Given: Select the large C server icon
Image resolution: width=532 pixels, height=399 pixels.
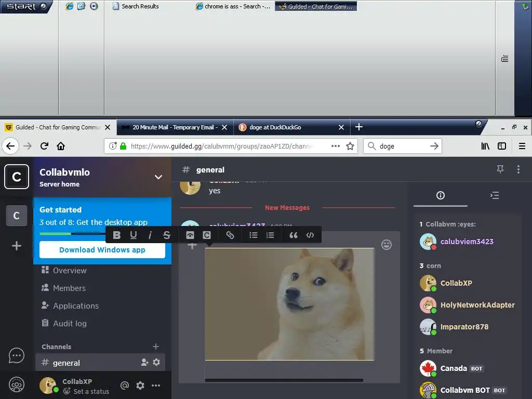Looking at the screenshot, I should coord(16,177).
